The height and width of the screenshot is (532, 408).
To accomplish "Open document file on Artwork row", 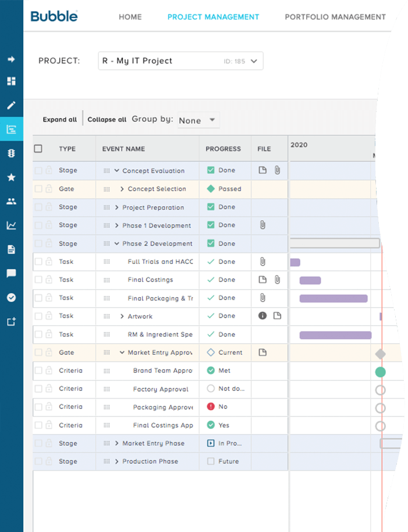I will point(277,316).
